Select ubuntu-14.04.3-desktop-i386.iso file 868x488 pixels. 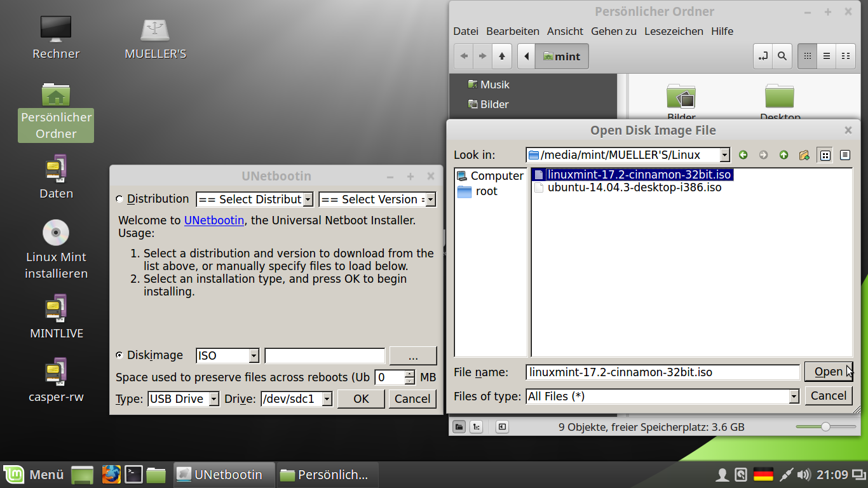click(628, 187)
